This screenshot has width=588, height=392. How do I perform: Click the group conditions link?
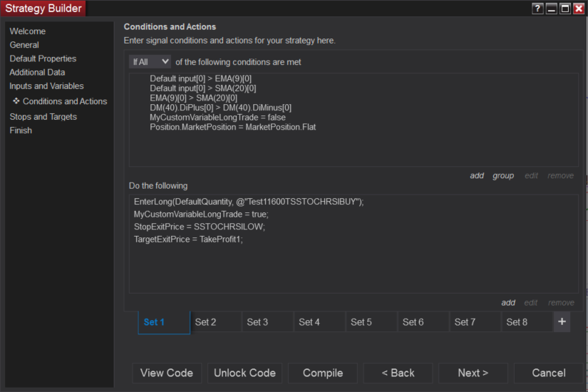coord(503,175)
